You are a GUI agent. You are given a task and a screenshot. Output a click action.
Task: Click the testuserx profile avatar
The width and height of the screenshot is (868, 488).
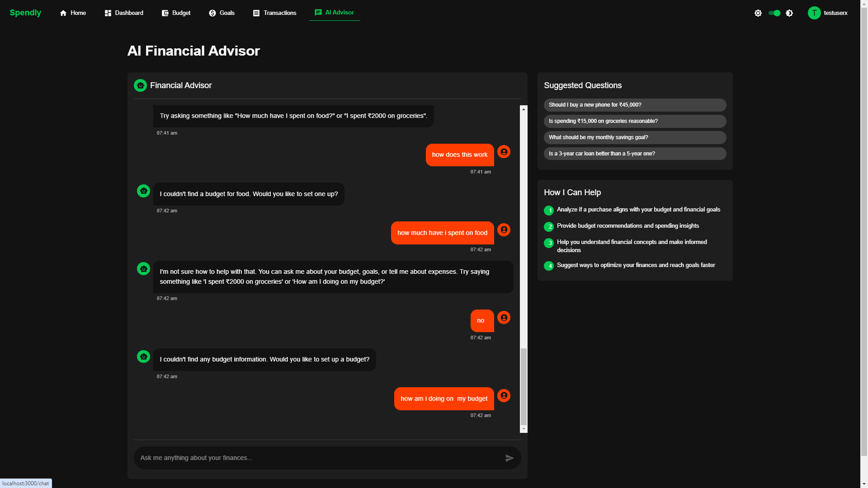tap(814, 13)
